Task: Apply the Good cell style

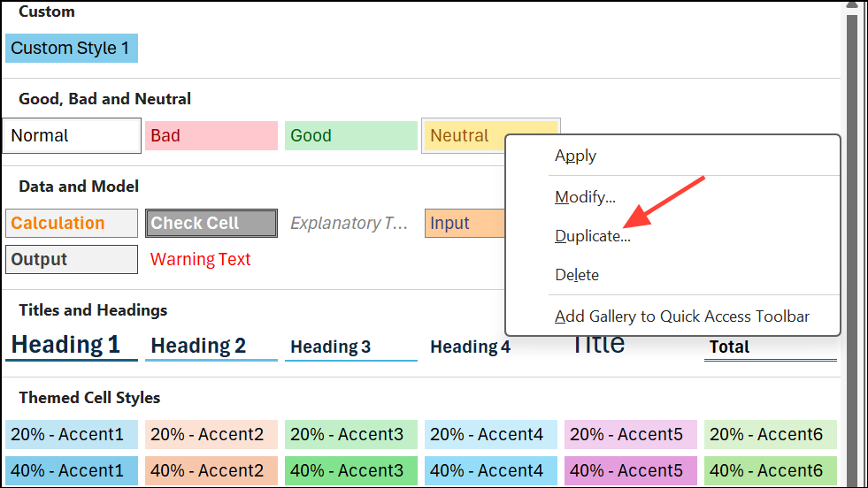Action: pos(350,136)
